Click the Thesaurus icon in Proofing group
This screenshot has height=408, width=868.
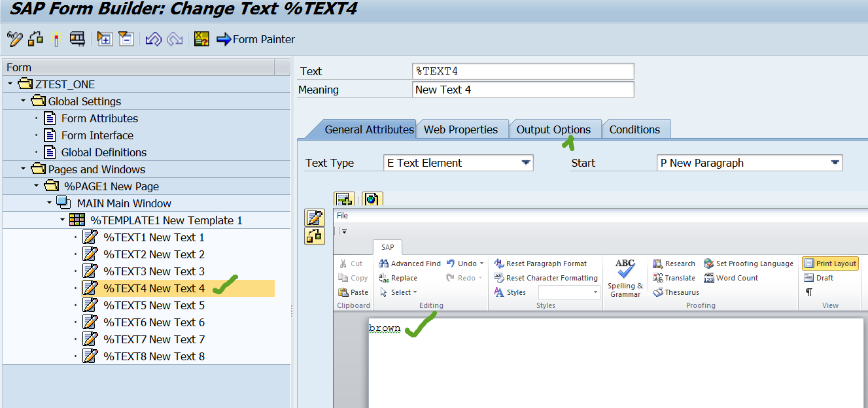[x=676, y=292]
